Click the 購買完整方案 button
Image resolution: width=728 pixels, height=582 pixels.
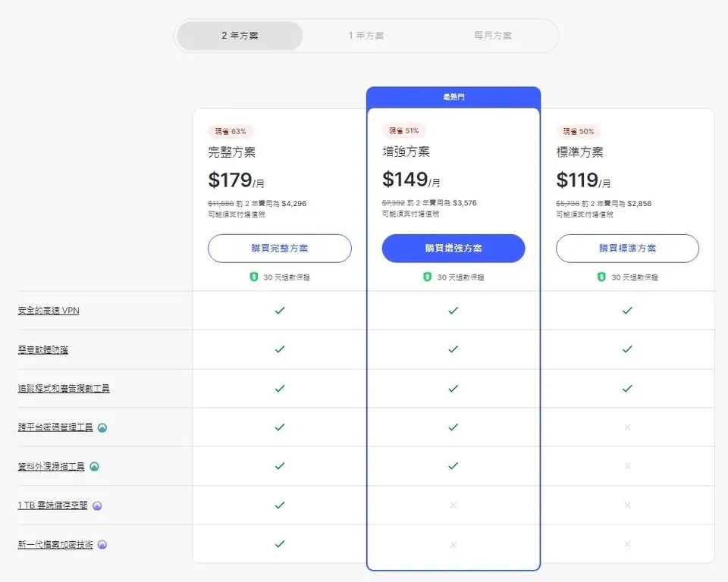(280, 249)
